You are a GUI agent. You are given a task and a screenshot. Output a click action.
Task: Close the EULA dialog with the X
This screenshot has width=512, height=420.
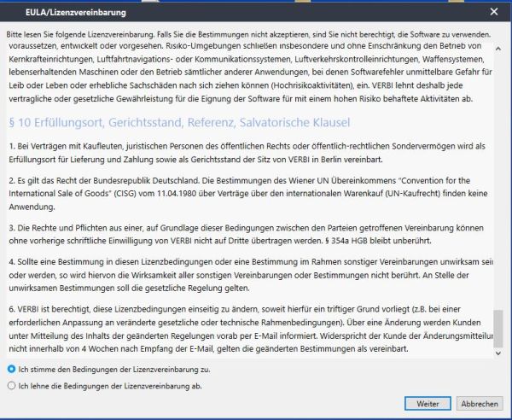coord(494,11)
